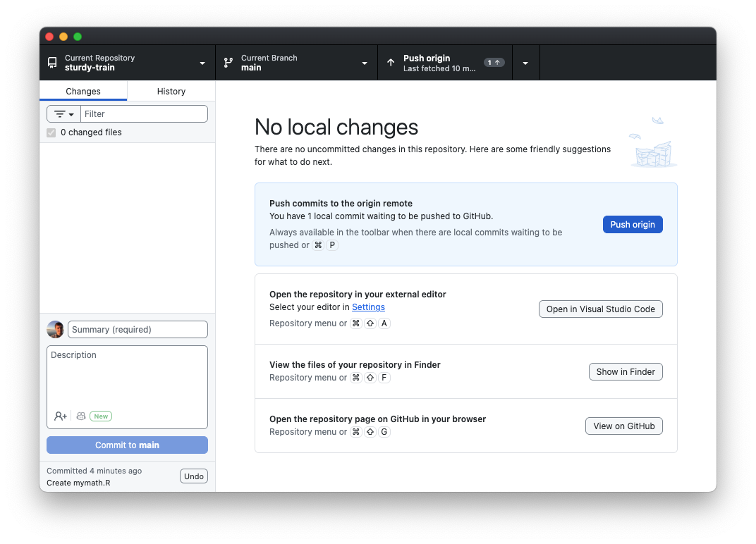Click the 'Create mymath.R' commit text
Screen dimensions: 756x544
[78, 483]
